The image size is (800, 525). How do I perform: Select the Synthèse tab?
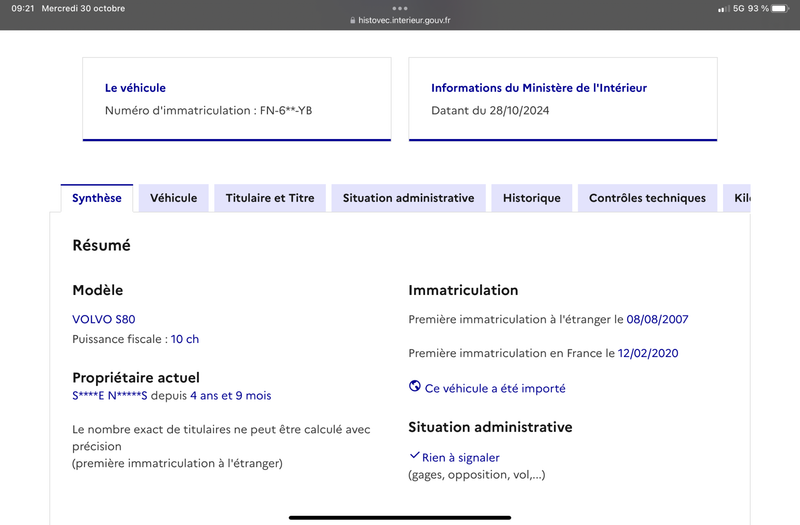97,198
